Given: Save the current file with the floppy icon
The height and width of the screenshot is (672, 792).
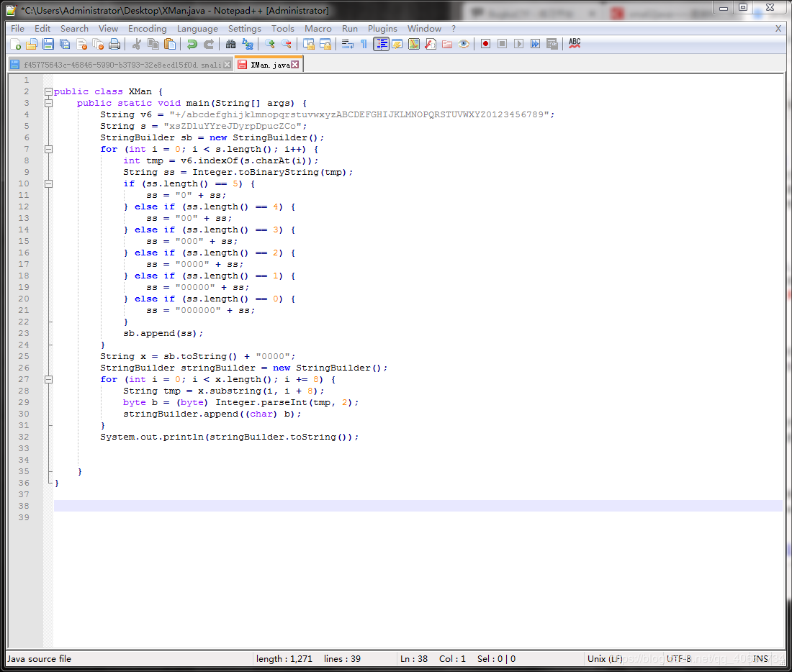Looking at the screenshot, I should pyautogui.click(x=48, y=44).
